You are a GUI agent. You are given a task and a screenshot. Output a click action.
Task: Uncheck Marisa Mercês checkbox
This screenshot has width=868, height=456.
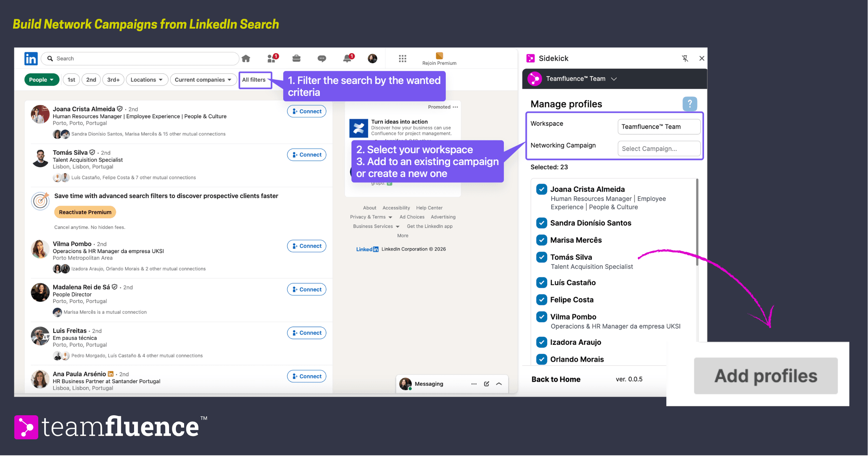click(542, 240)
